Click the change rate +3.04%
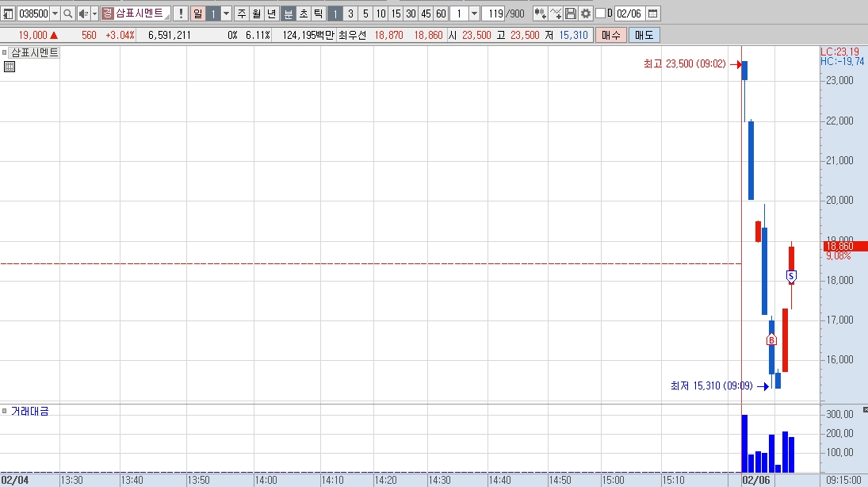Image resolution: width=868 pixels, height=487 pixels. pos(120,35)
